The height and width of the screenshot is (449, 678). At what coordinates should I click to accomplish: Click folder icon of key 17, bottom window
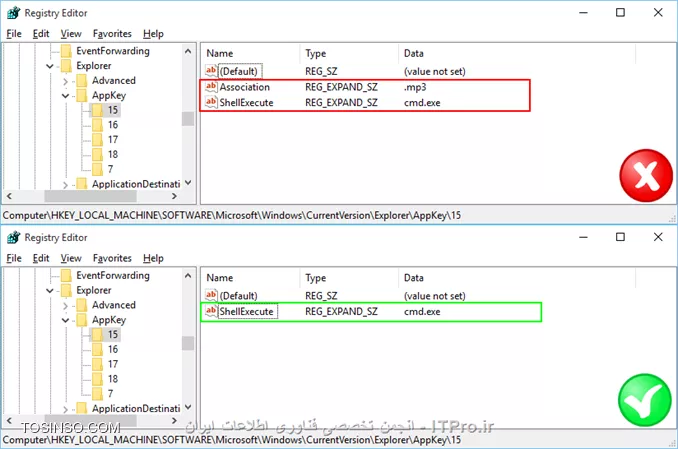(98, 364)
